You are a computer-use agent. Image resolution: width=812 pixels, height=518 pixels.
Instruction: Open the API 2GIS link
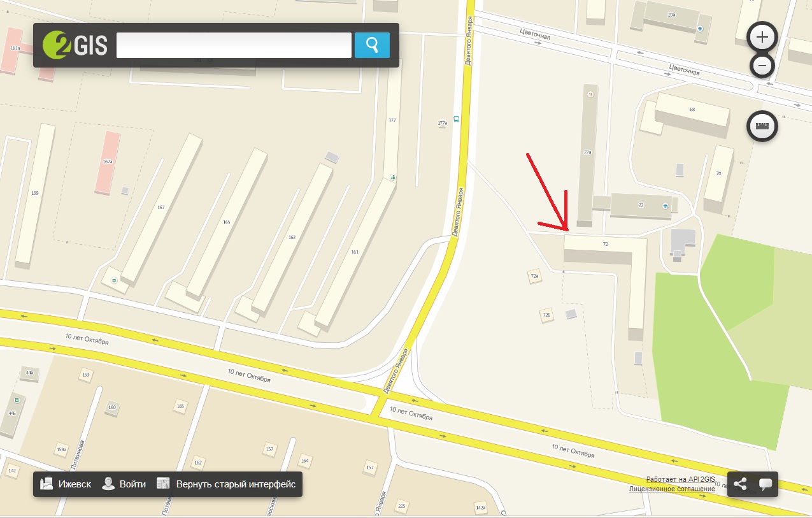tap(701, 479)
